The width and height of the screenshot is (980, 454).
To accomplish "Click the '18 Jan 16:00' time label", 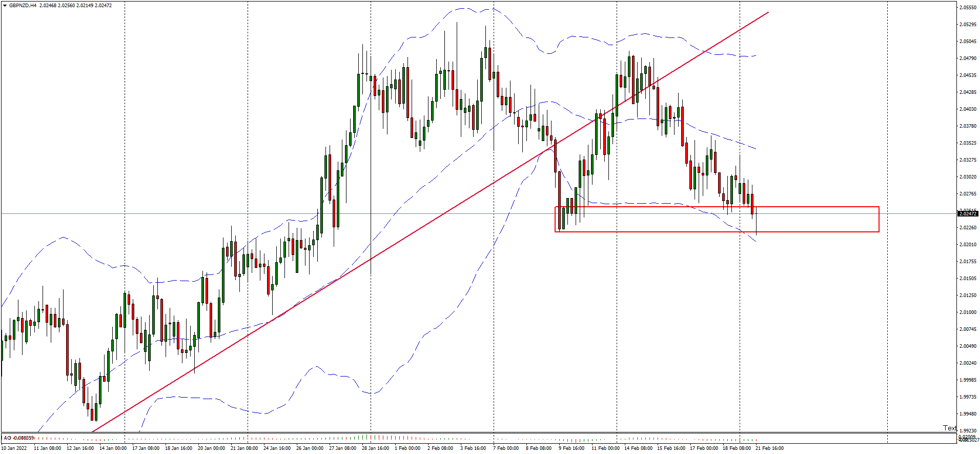I will point(178,448).
